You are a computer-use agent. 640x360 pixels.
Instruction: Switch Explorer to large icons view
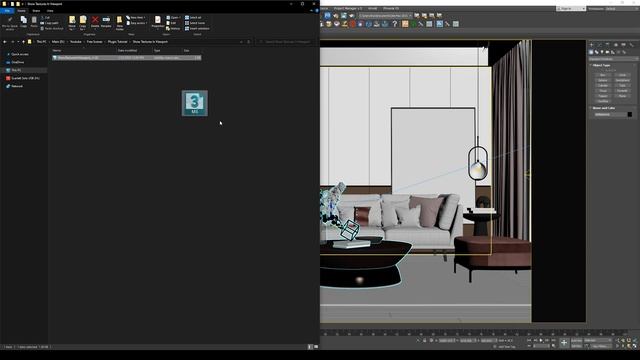click(x=316, y=347)
